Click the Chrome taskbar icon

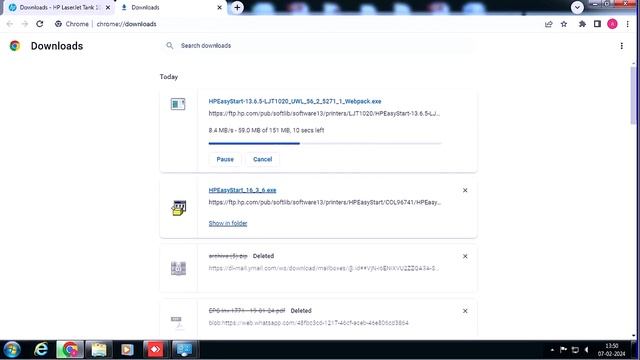70,350
